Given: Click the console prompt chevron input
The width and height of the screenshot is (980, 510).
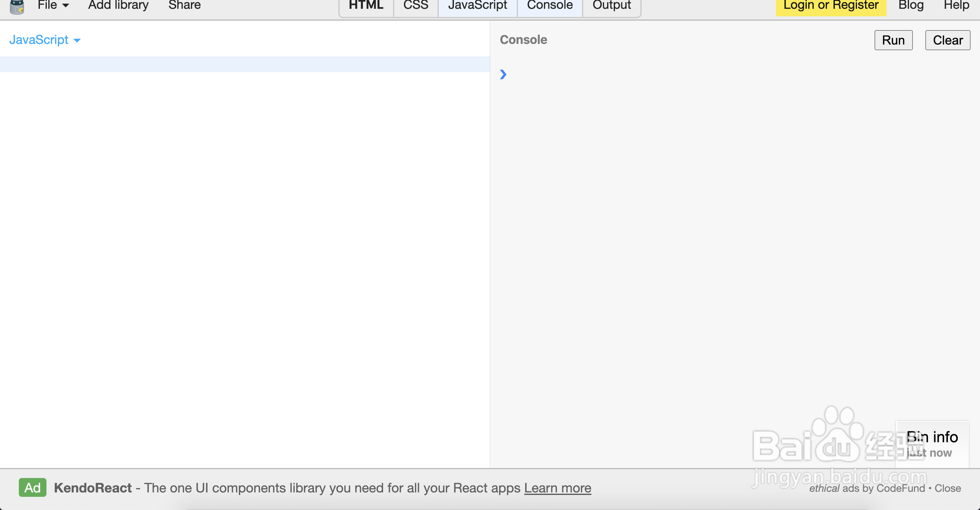Looking at the screenshot, I should pyautogui.click(x=503, y=74).
